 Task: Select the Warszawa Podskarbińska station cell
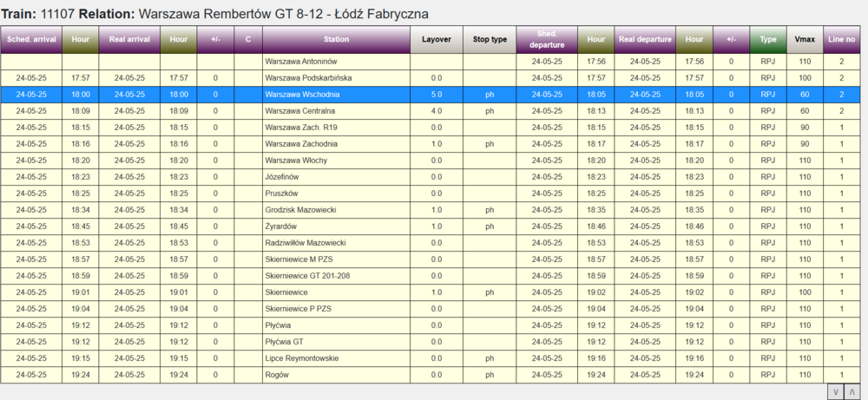coord(337,78)
